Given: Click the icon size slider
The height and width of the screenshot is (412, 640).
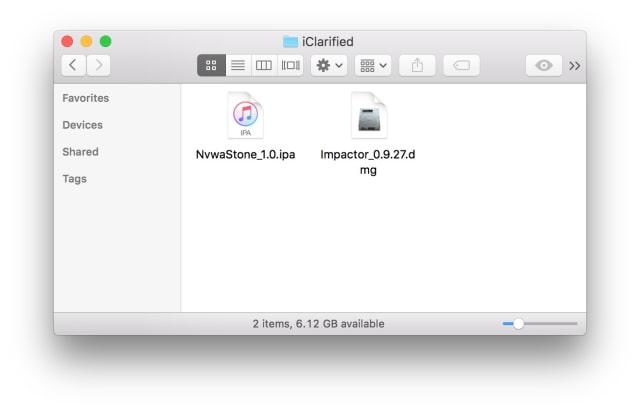Looking at the screenshot, I should pos(518,324).
